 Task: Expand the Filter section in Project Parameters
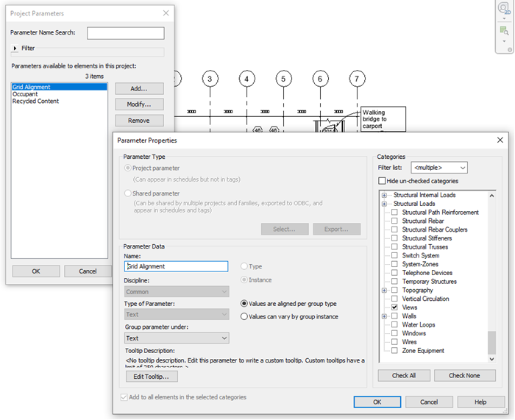(x=15, y=49)
